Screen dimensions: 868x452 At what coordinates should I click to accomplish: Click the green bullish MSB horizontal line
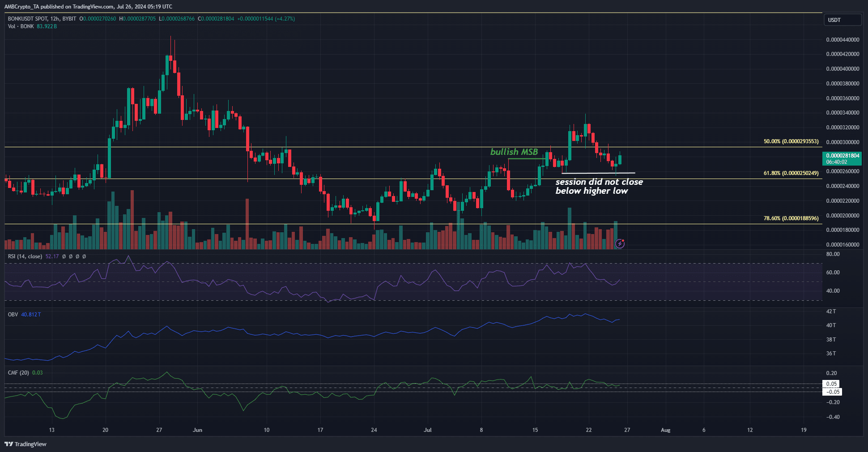pyautogui.click(x=527, y=159)
